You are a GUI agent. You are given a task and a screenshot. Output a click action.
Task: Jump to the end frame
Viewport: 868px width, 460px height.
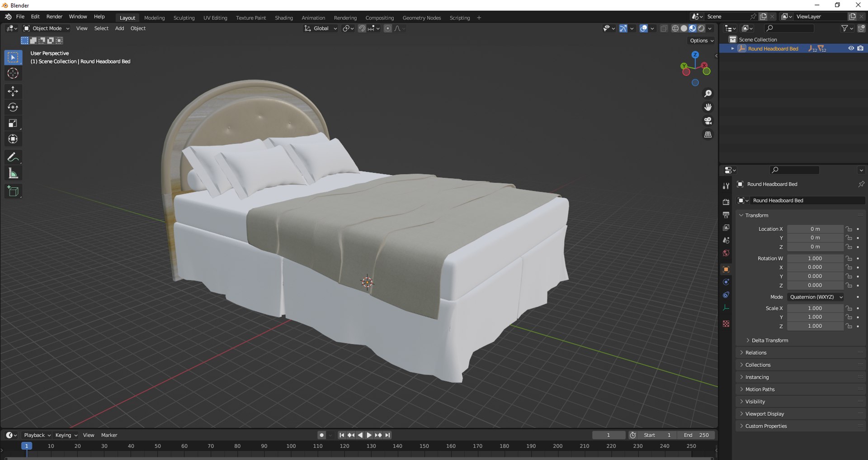point(387,435)
